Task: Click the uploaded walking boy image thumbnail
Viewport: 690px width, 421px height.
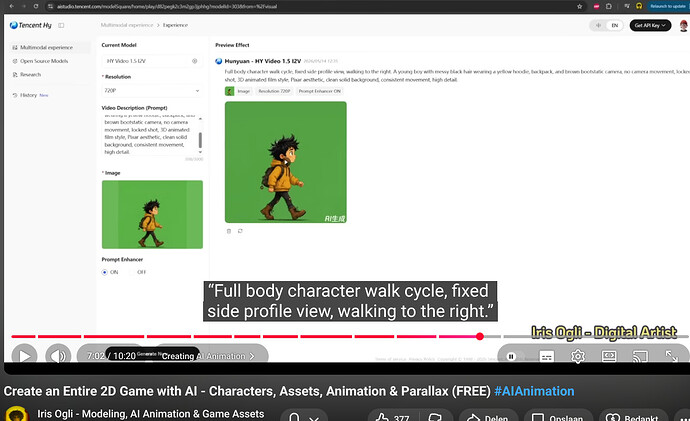Action: (x=152, y=214)
